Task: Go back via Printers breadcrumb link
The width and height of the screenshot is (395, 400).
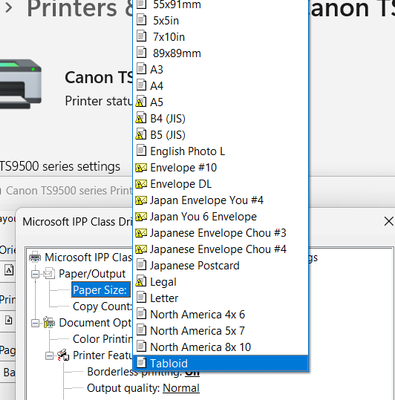Action: point(80,8)
